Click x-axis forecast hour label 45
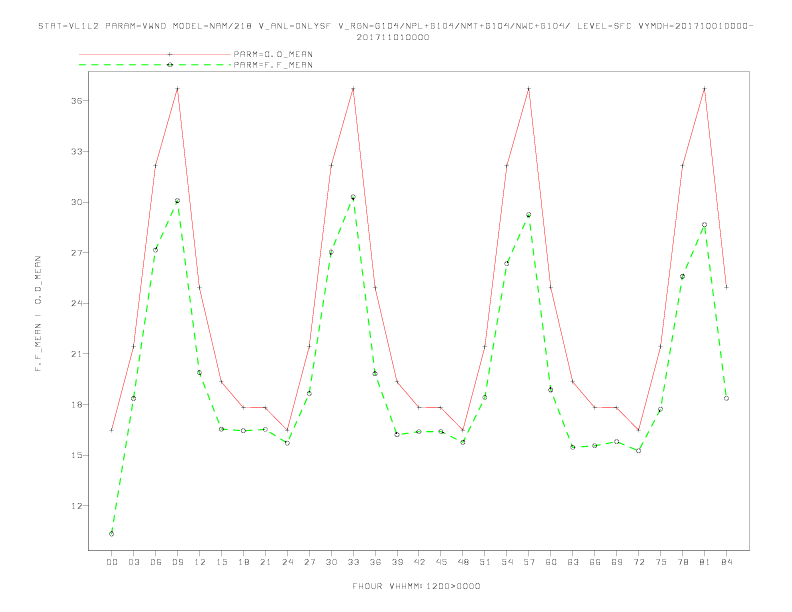The image size is (792, 612). 441,562
